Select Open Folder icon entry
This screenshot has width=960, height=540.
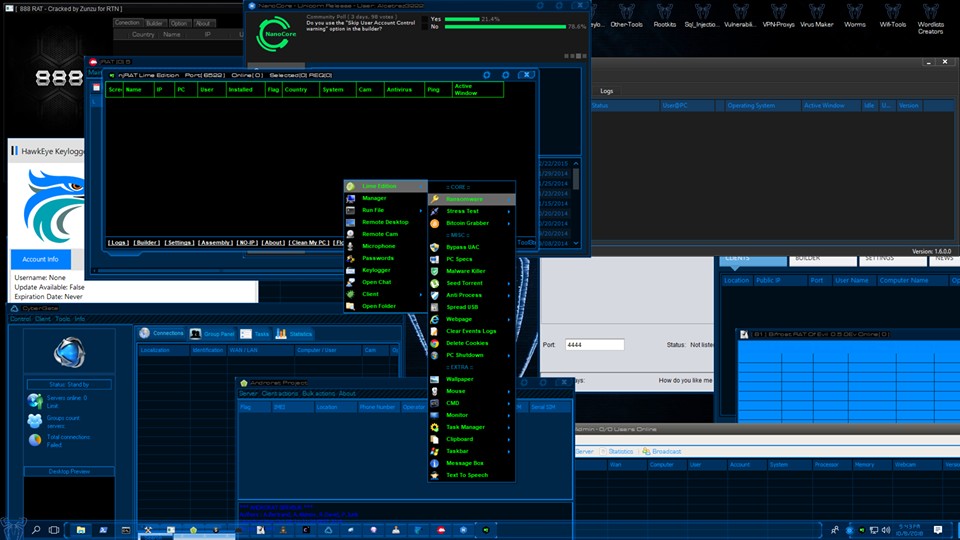(x=350, y=306)
